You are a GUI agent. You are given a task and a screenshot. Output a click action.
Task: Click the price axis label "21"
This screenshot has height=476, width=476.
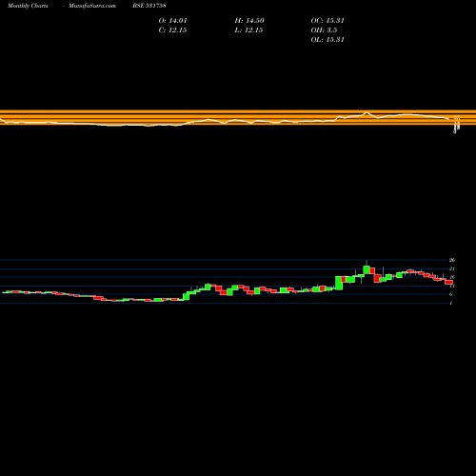[452, 268]
